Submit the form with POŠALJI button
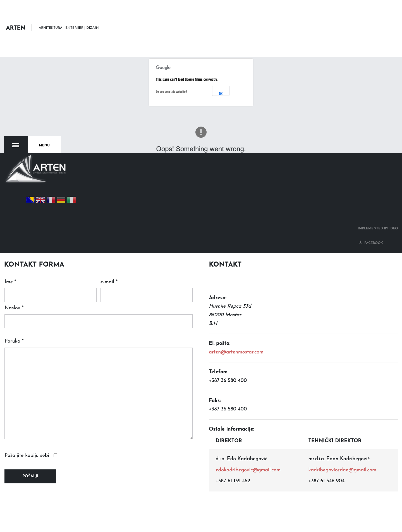Image resolution: width=402 pixels, height=532 pixels. point(30,476)
